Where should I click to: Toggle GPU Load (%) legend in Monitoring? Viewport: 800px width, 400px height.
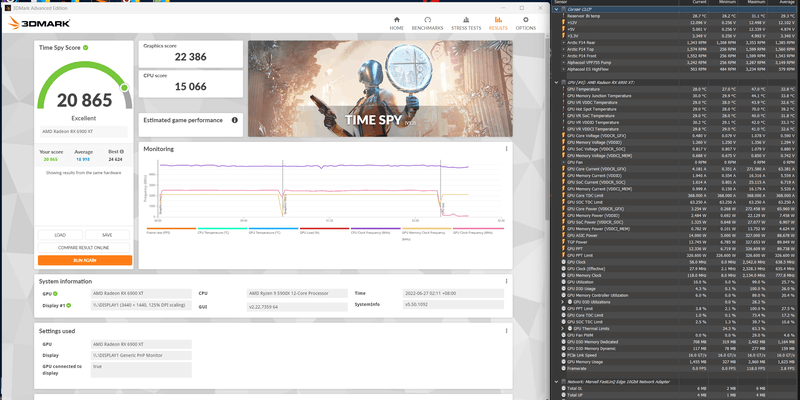click(324, 231)
